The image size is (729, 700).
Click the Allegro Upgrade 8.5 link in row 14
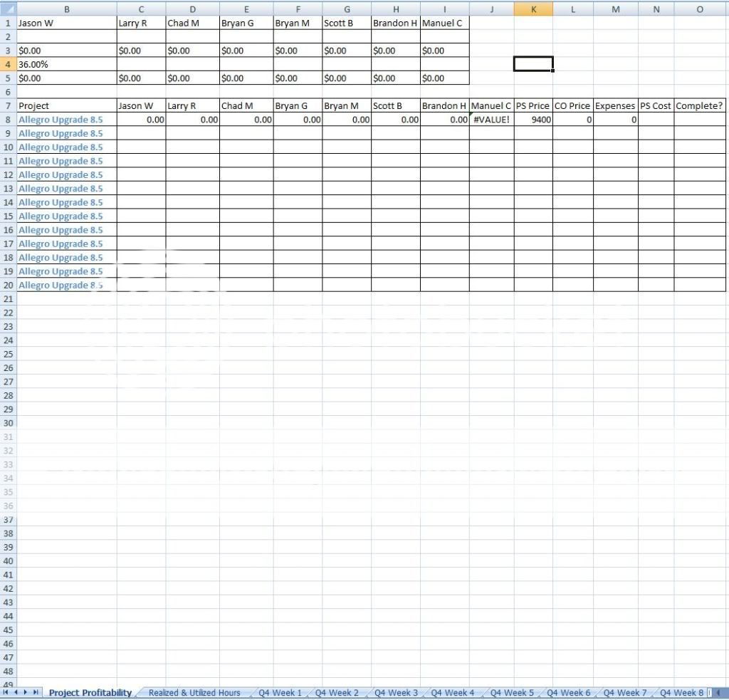(x=61, y=202)
